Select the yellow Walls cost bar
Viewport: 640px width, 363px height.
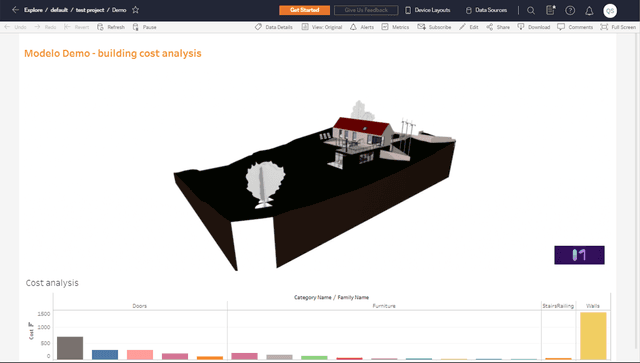point(593,336)
